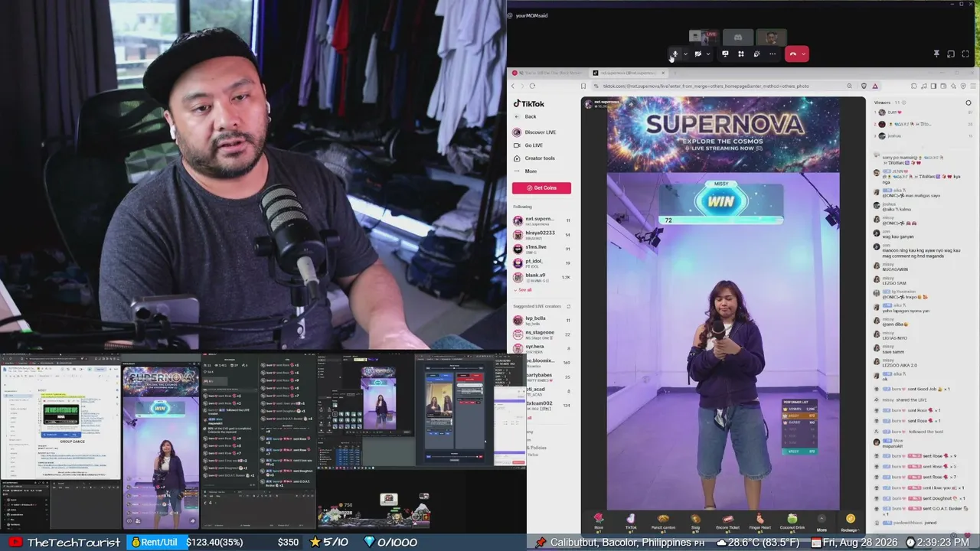Send the Finger Heart gift
The height and width of the screenshot is (551, 980).
point(759,522)
